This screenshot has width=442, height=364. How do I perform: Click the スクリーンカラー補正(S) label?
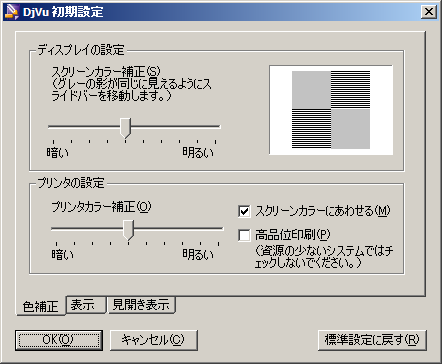coord(106,71)
